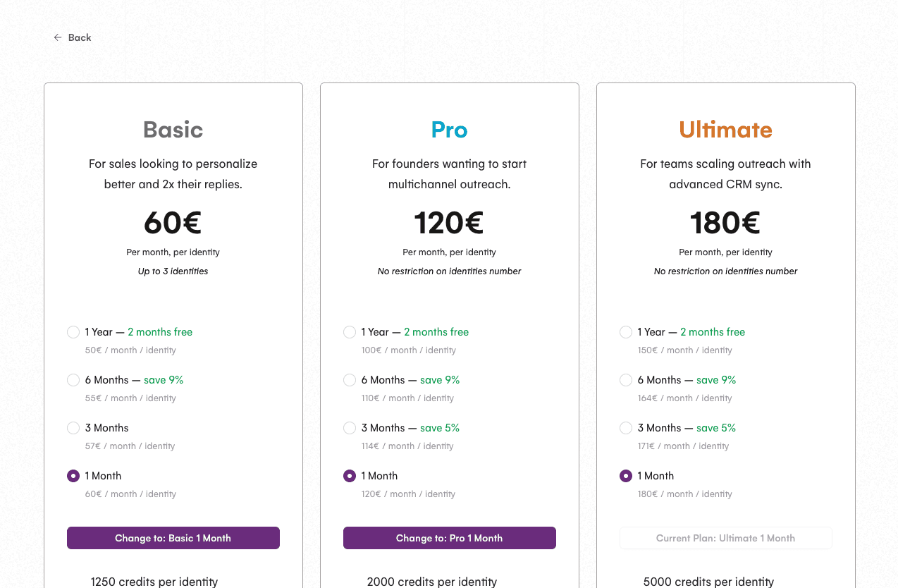Screen dimensions: 898x588
Task: Click the Current Plan: Ultimate 1 Month button
Action: 725,537
